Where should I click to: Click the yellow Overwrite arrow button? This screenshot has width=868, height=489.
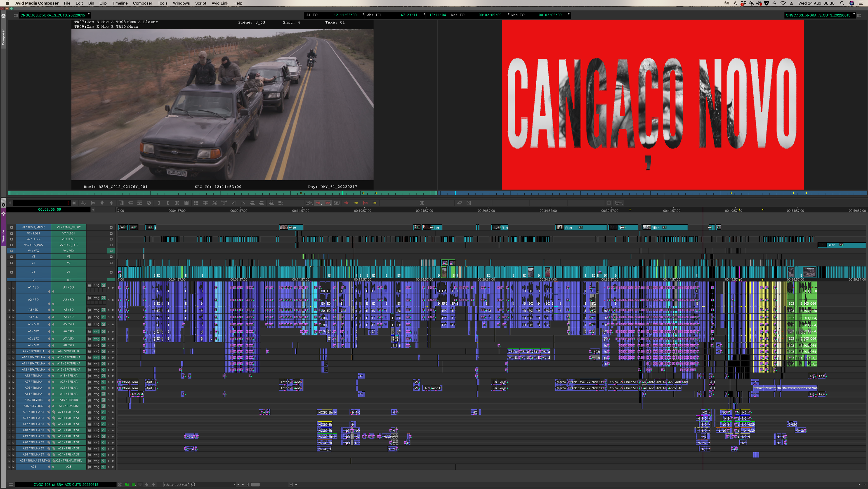coord(356,203)
